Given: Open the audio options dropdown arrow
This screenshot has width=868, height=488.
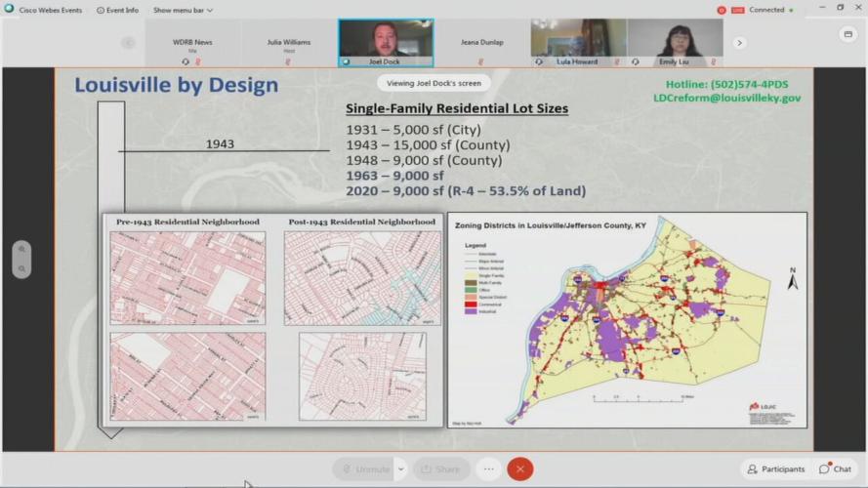Looking at the screenshot, I should coord(400,469).
